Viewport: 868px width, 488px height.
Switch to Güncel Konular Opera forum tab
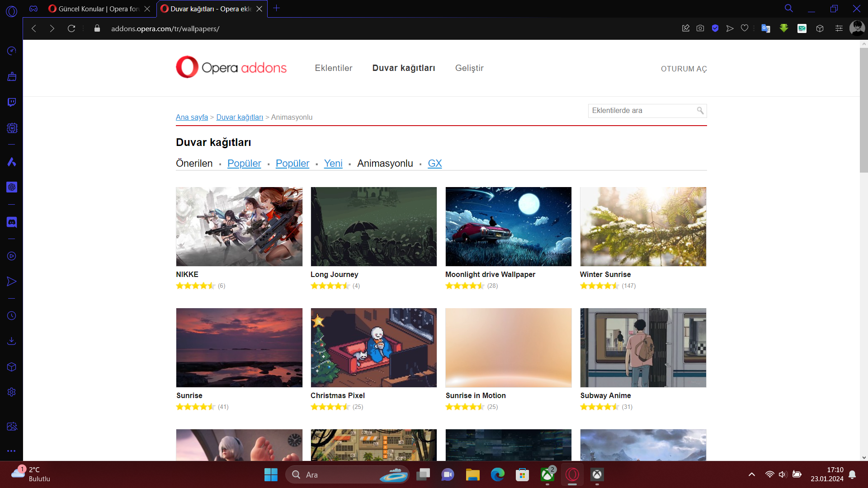click(x=94, y=9)
